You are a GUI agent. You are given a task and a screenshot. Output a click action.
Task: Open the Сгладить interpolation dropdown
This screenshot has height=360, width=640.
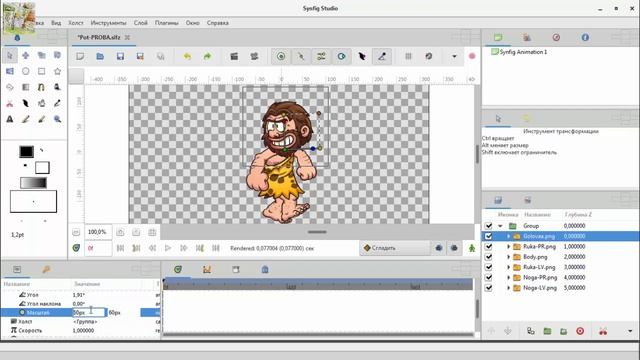click(394, 248)
